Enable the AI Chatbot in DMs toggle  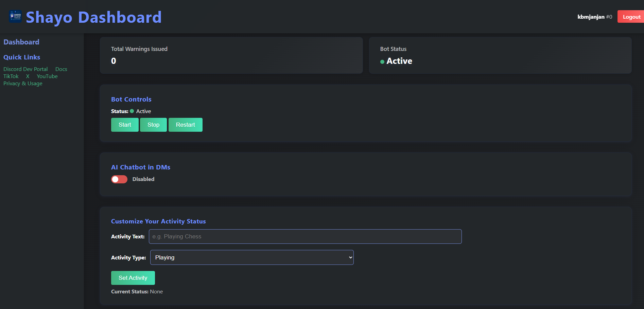click(119, 179)
